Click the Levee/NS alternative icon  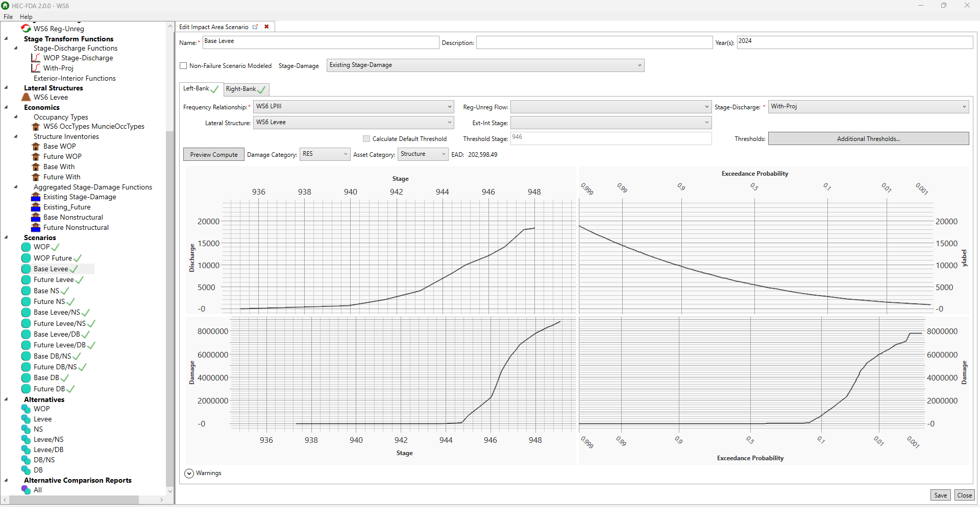(26, 439)
